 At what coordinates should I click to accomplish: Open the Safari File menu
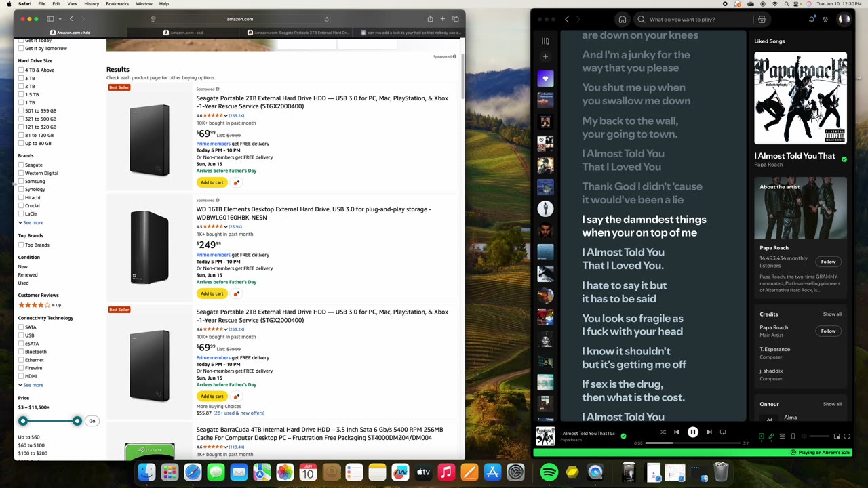[x=42, y=4]
